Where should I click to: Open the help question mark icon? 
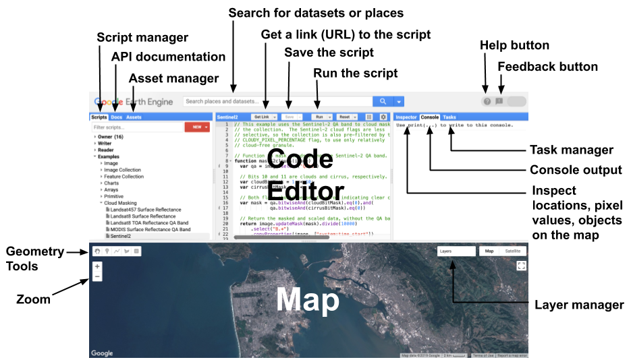tap(487, 102)
